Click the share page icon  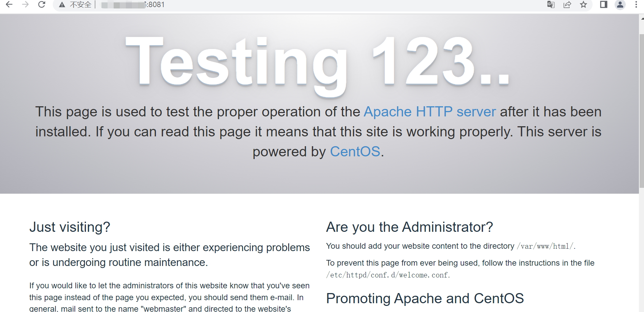point(567,4)
